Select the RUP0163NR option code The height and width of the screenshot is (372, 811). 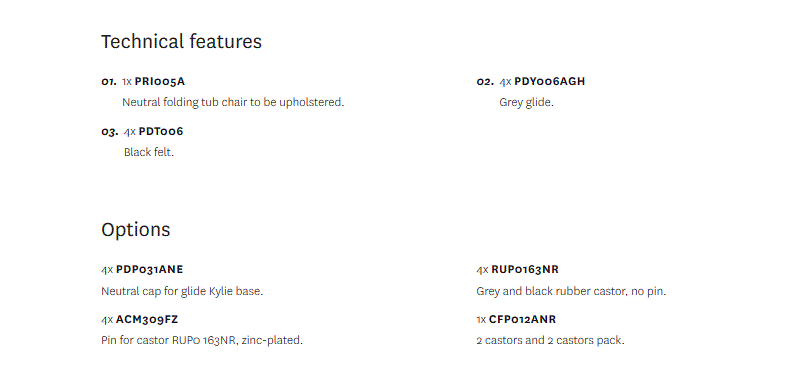click(525, 270)
